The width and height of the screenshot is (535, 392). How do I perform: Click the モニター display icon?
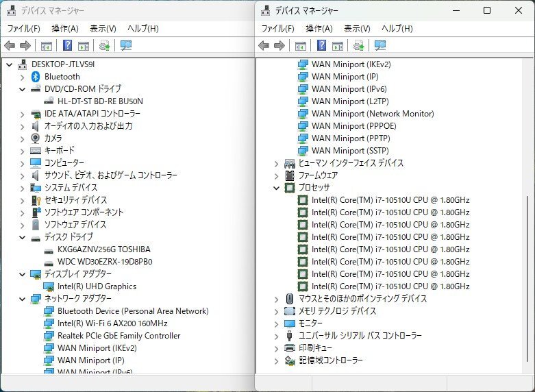(x=290, y=323)
